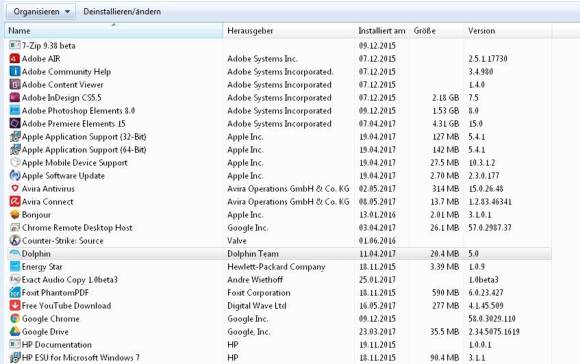Click the version 15.0.26.48 cell

pyautogui.click(x=486, y=189)
